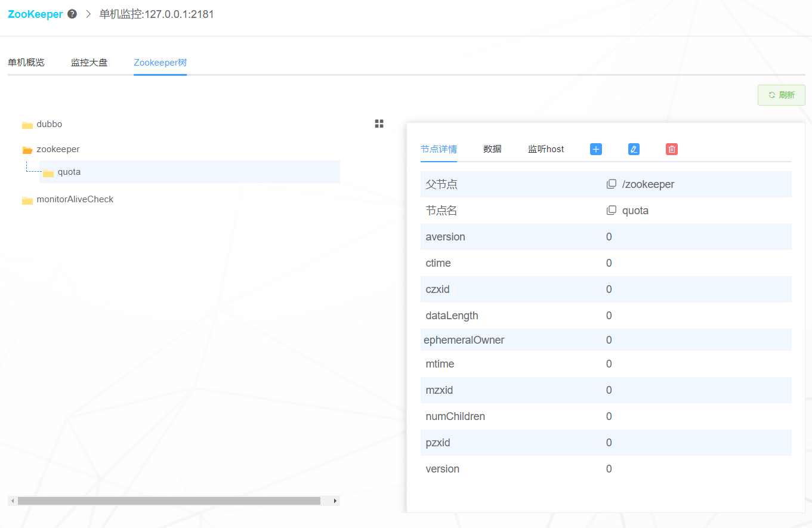
Task: Copy the node name quota
Action: 611,211
